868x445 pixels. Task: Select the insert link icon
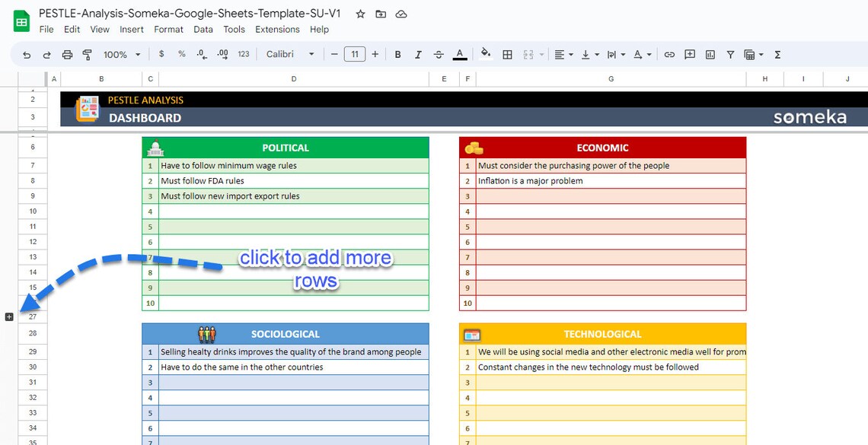coord(669,54)
